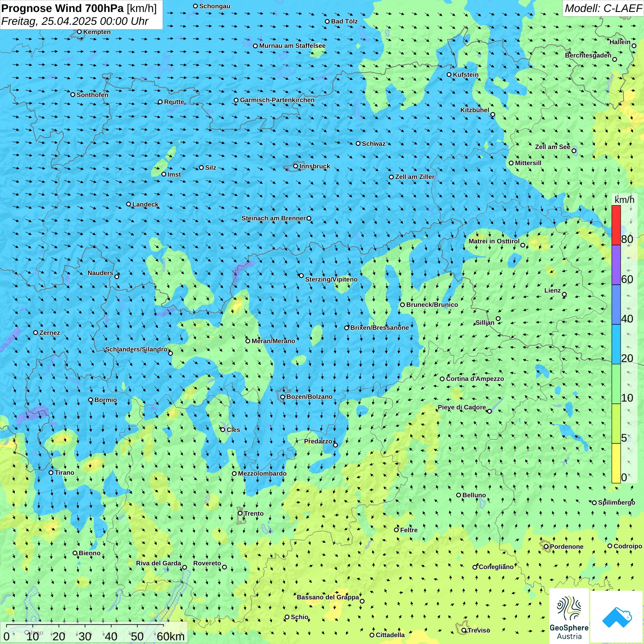Select the Schongau label
Screen dimensions: 644x644
click(214, 6)
